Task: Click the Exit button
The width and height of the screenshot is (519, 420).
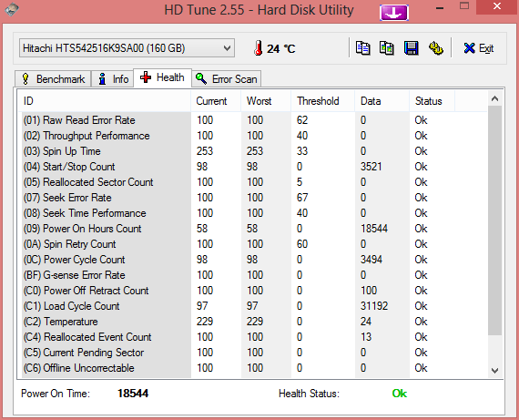Action: tap(479, 48)
